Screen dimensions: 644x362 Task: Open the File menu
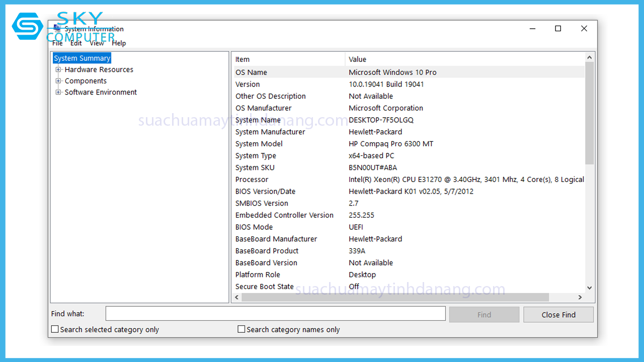coord(57,43)
